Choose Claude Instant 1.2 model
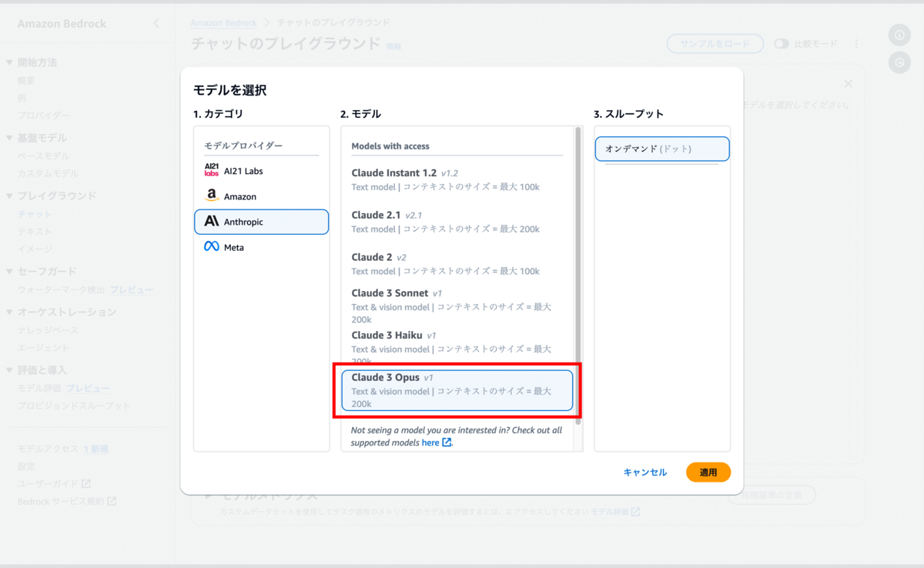The image size is (924, 568). [457, 179]
